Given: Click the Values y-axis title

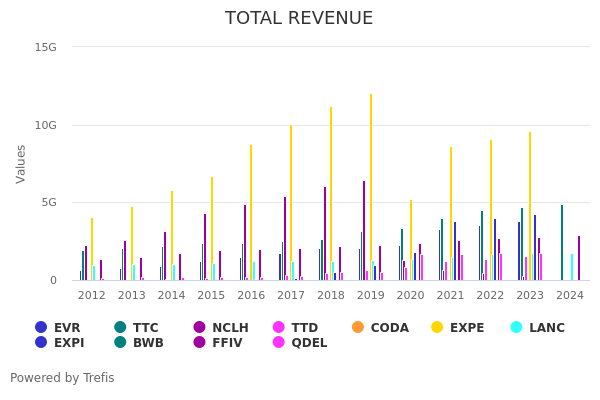Looking at the screenshot, I should [22, 163].
